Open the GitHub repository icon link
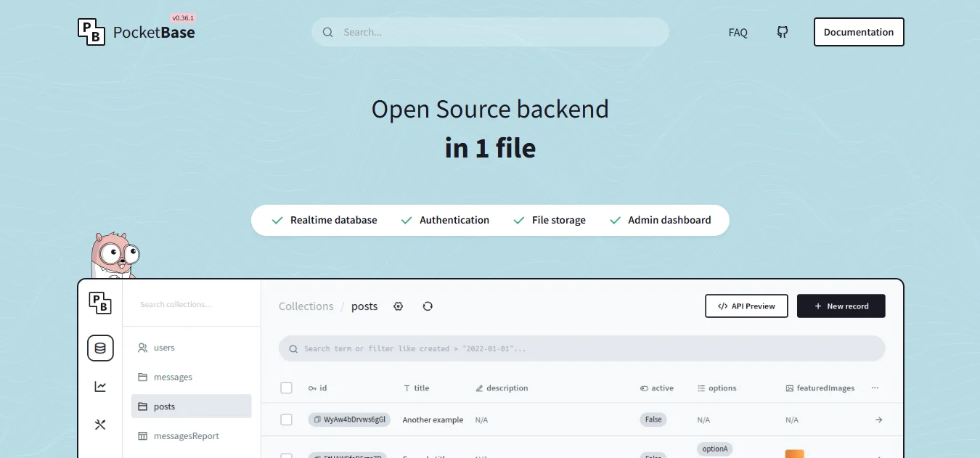Screen dimensions: 980x458 click(783, 32)
